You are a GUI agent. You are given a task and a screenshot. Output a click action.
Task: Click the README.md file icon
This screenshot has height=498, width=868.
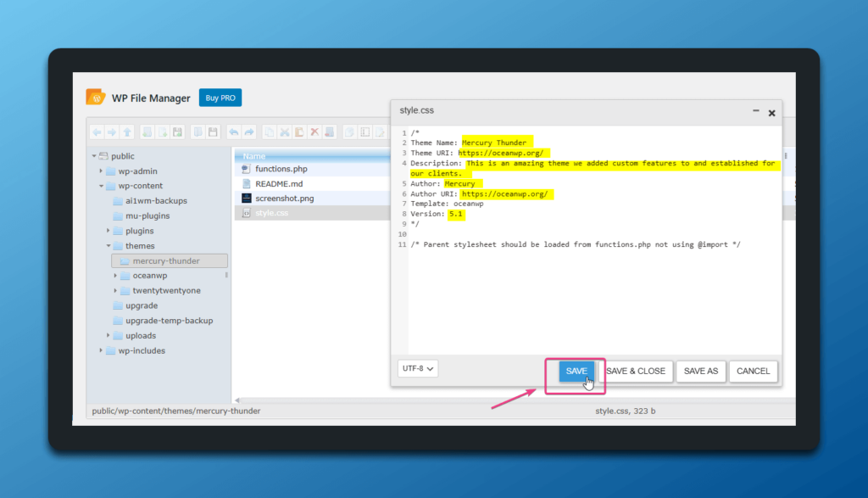247,183
